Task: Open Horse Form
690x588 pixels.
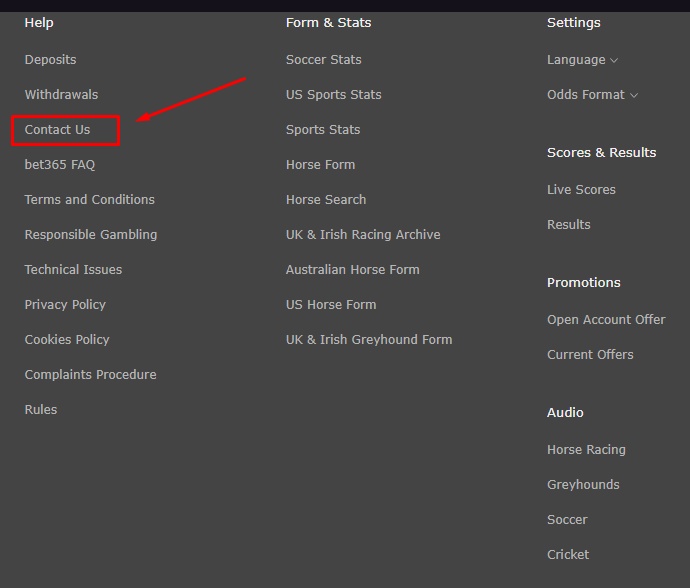Action: [320, 165]
